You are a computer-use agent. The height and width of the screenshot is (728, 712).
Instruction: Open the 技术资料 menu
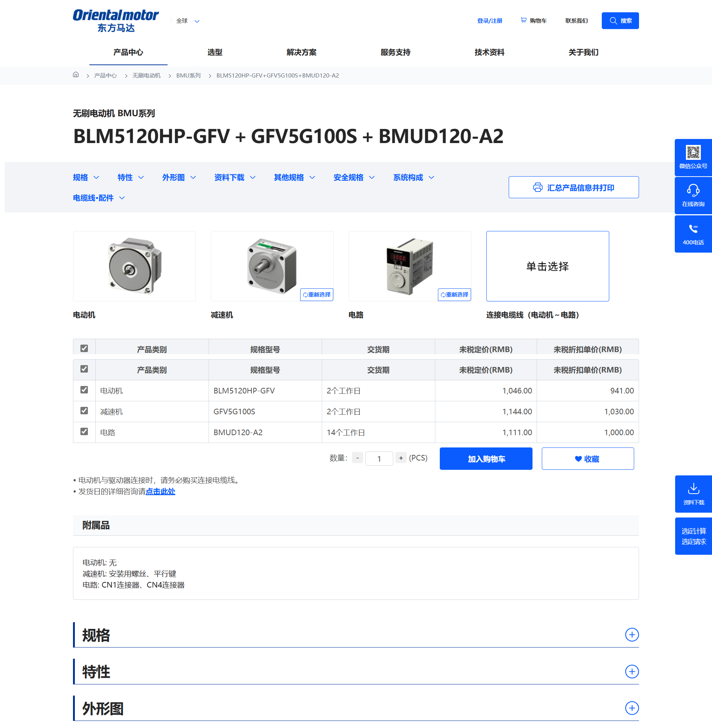489,53
